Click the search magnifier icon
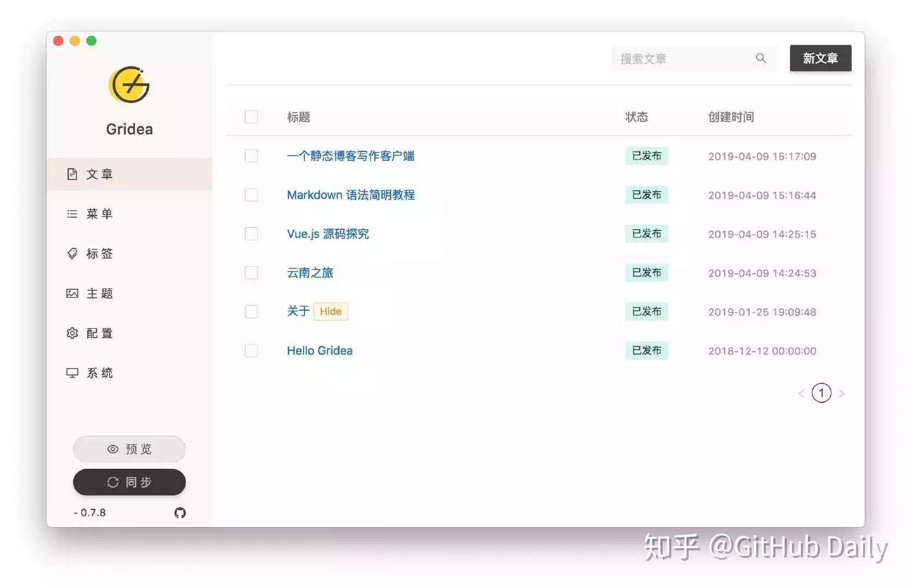 (761, 58)
